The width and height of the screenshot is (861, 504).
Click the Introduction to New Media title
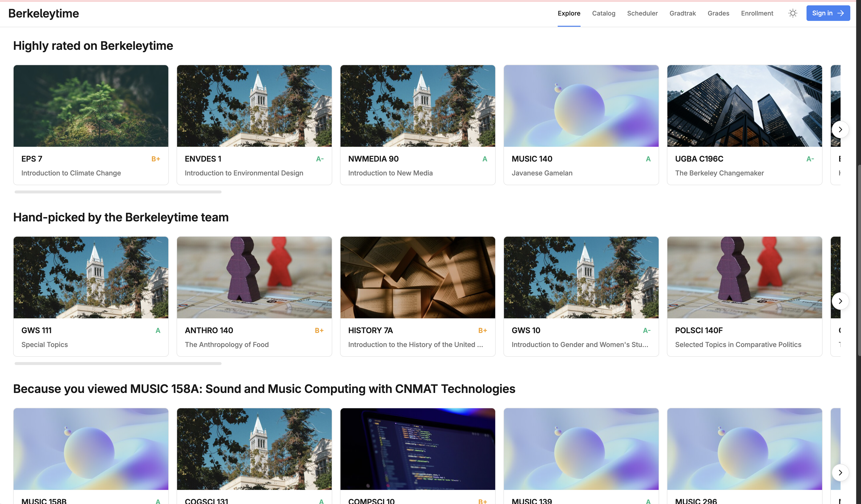click(x=390, y=173)
